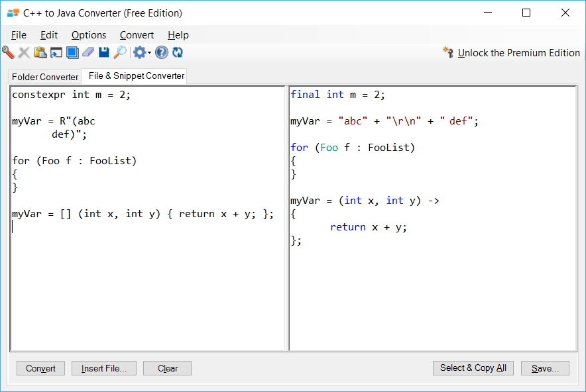
Task: Expand the gear options dropdown arrow
Action: coord(150,53)
